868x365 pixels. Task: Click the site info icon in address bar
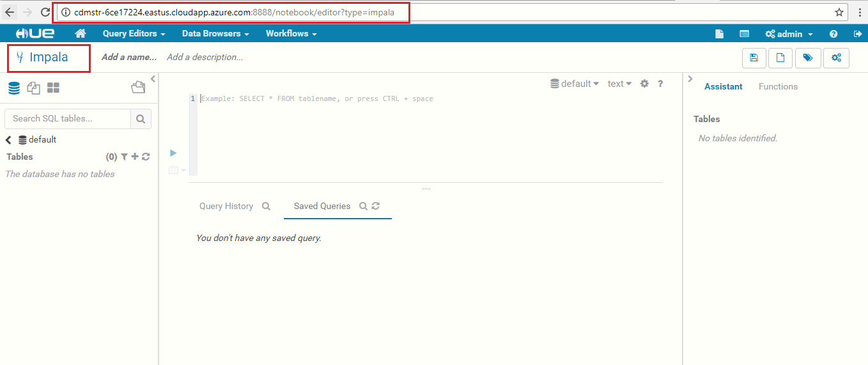click(65, 12)
